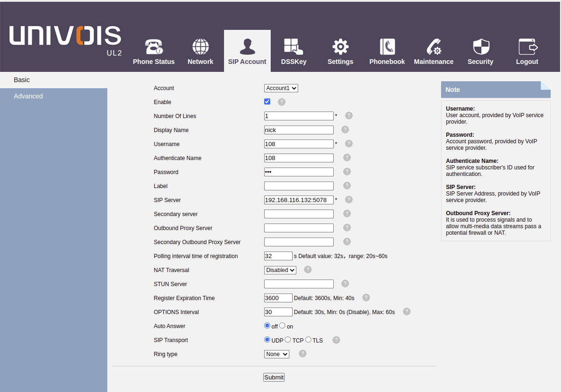Open the Ring type dropdown
This screenshot has width=561, height=392.
tap(277, 354)
